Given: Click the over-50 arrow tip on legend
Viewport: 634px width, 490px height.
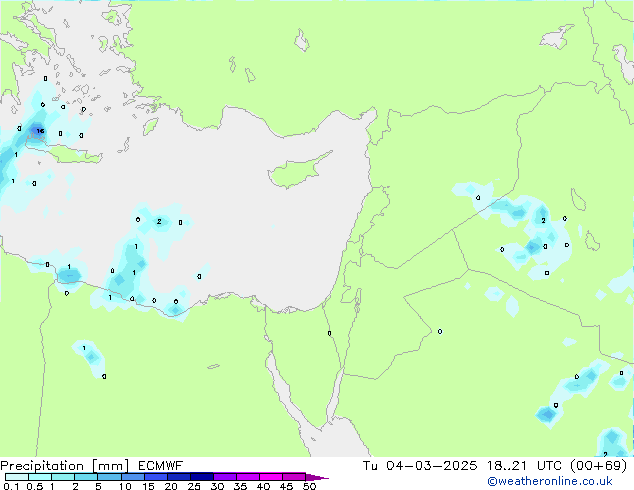Looking at the screenshot, I should (317, 477).
